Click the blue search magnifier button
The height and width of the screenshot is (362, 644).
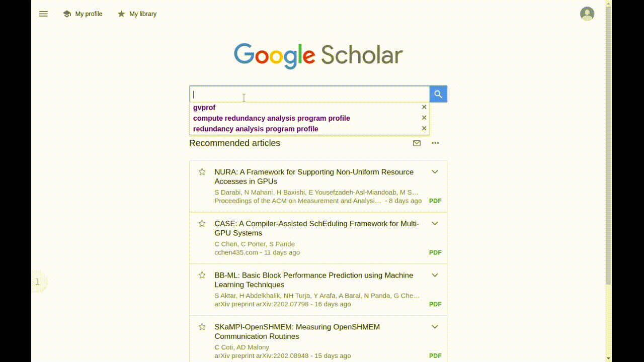438,94
